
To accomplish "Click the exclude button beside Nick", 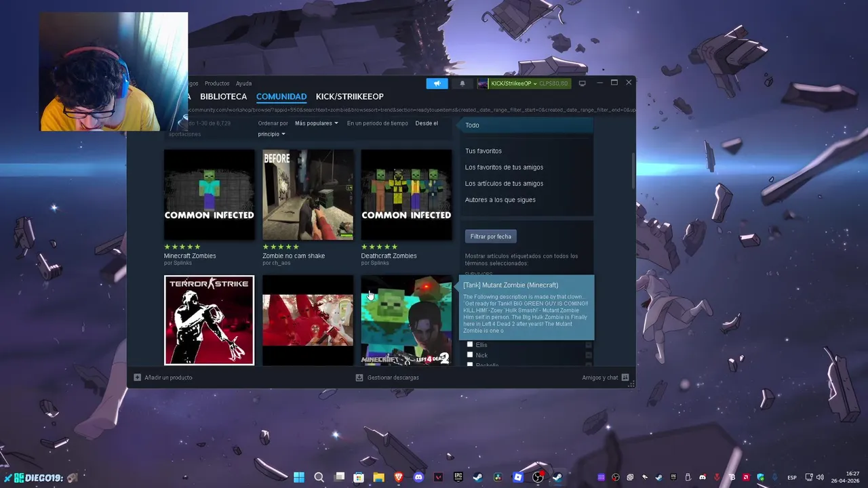I will pos(589,355).
